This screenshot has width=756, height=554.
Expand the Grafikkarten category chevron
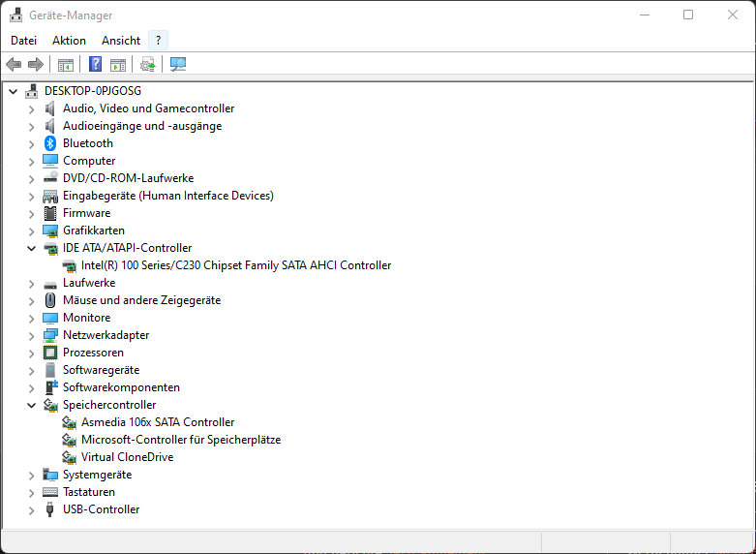31,231
